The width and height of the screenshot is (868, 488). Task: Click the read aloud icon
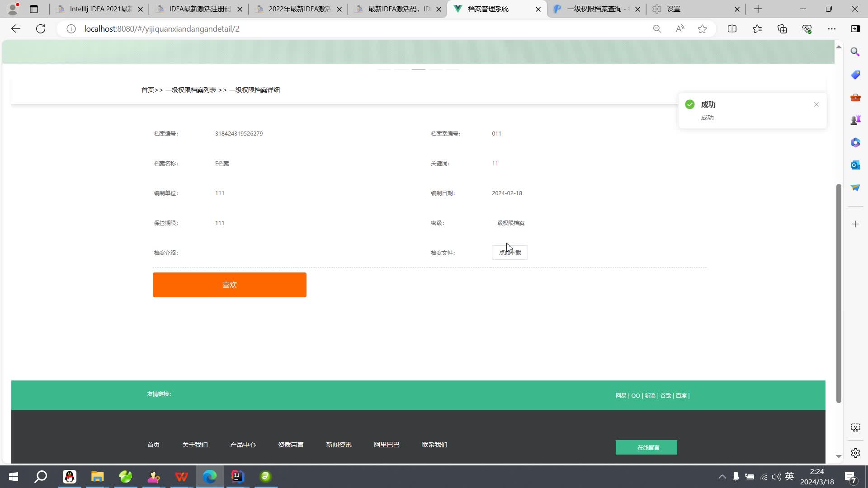pyautogui.click(x=679, y=29)
